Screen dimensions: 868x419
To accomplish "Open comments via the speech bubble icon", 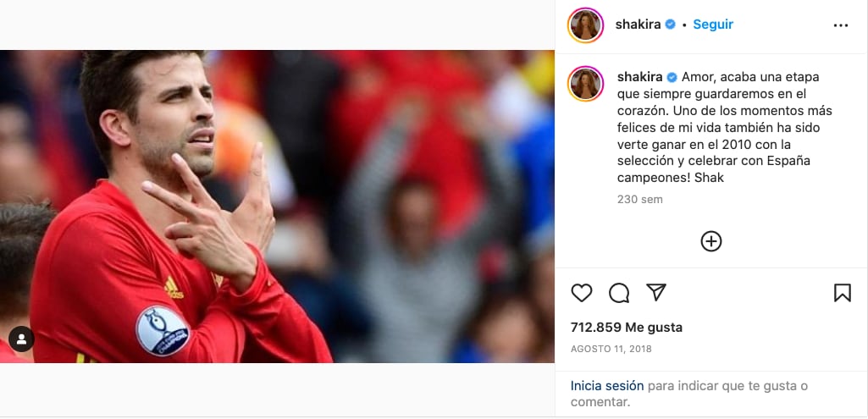I will pyautogui.click(x=619, y=293).
